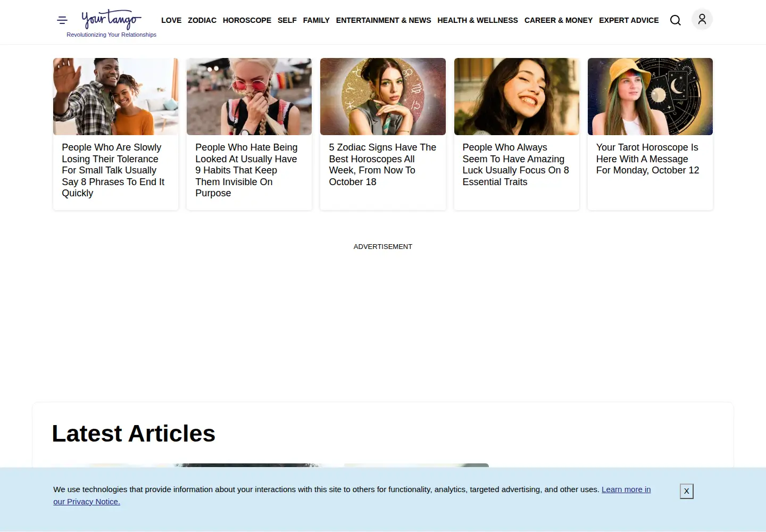Viewport: 766px width, 532px height.
Task: Click the tarot cards yellow hat thumbnail
Action: click(650, 96)
